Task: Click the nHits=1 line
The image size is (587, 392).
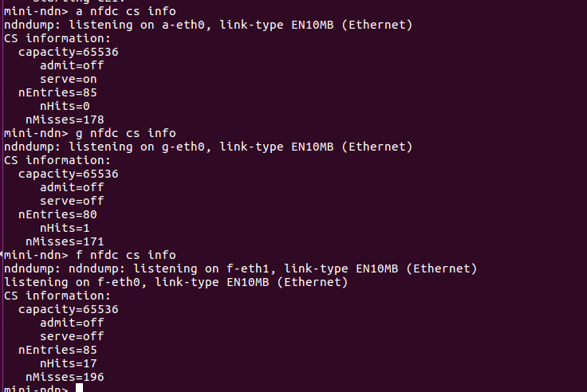Action: pyautogui.click(x=65, y=228)
